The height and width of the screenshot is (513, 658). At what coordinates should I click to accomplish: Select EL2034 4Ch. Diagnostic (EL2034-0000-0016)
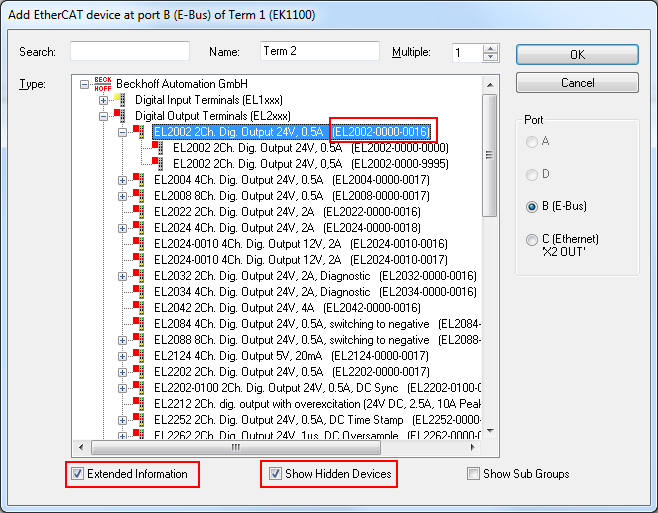click(x=315, y=292)
